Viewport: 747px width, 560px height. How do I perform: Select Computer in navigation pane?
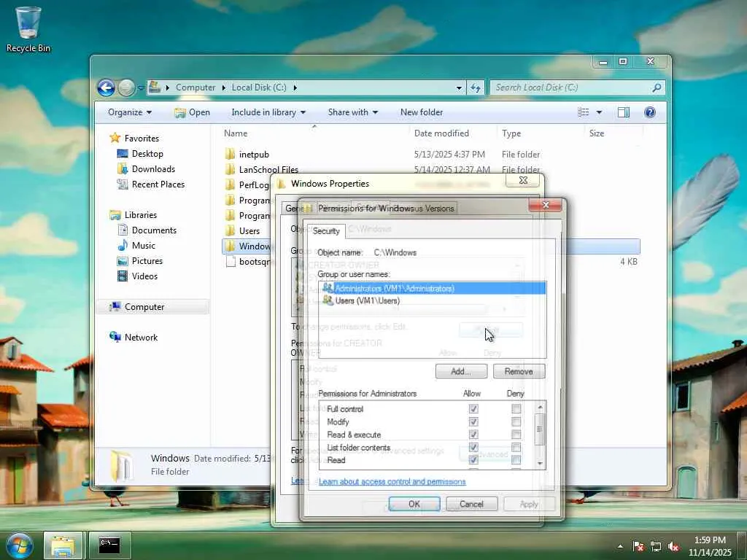pos(152,307)
